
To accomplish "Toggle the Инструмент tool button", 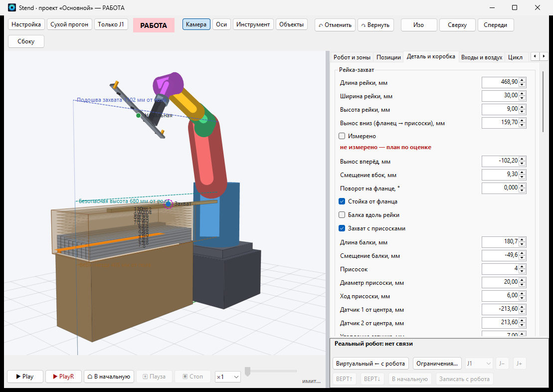I will tap(253, 24).
